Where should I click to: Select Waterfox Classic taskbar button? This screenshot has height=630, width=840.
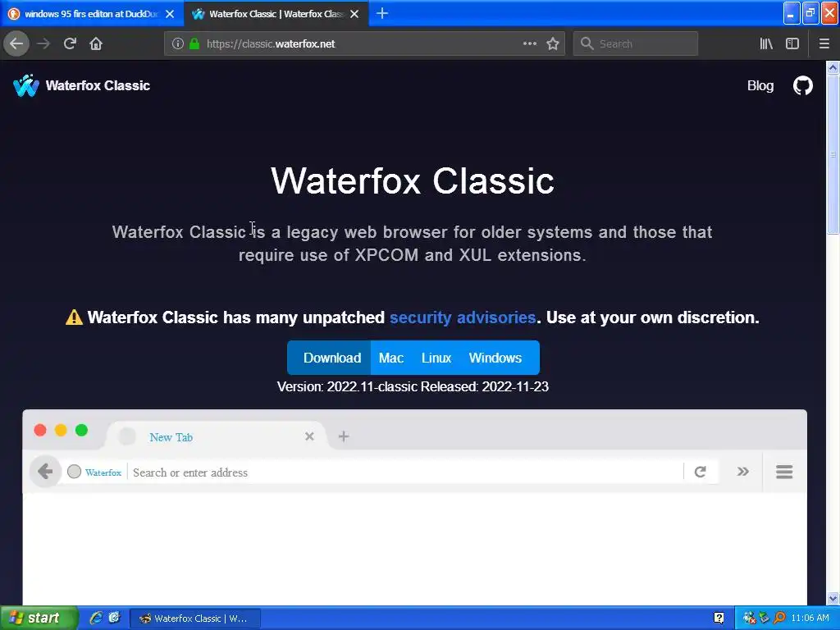(195, 619)
